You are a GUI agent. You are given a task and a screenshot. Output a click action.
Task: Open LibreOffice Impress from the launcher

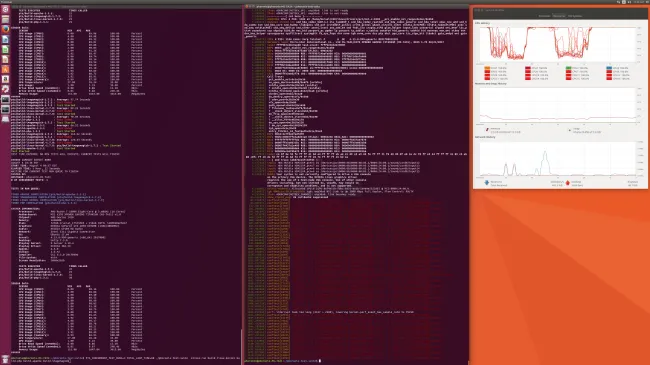pos(5,59)
